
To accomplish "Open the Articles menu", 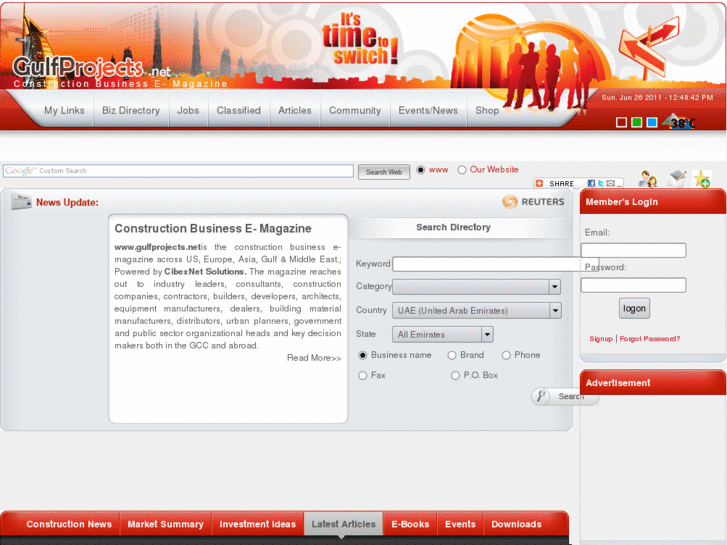I will (295, 110).
